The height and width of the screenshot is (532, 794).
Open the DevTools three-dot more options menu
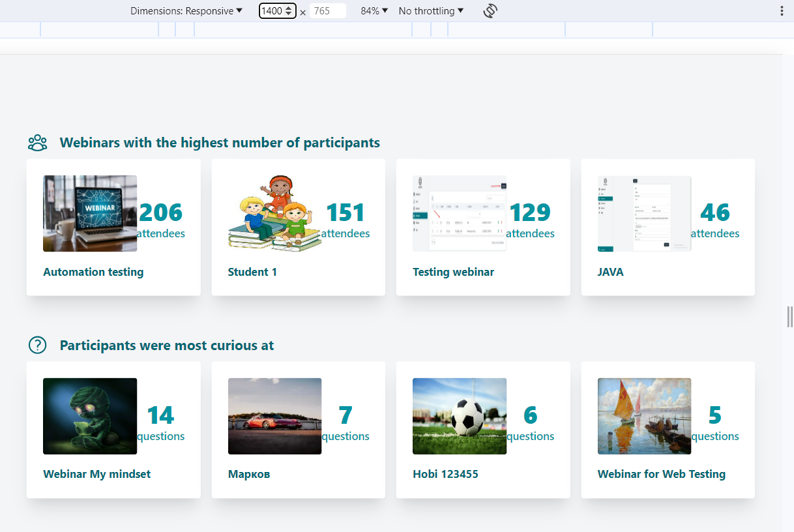pos(782,11)
